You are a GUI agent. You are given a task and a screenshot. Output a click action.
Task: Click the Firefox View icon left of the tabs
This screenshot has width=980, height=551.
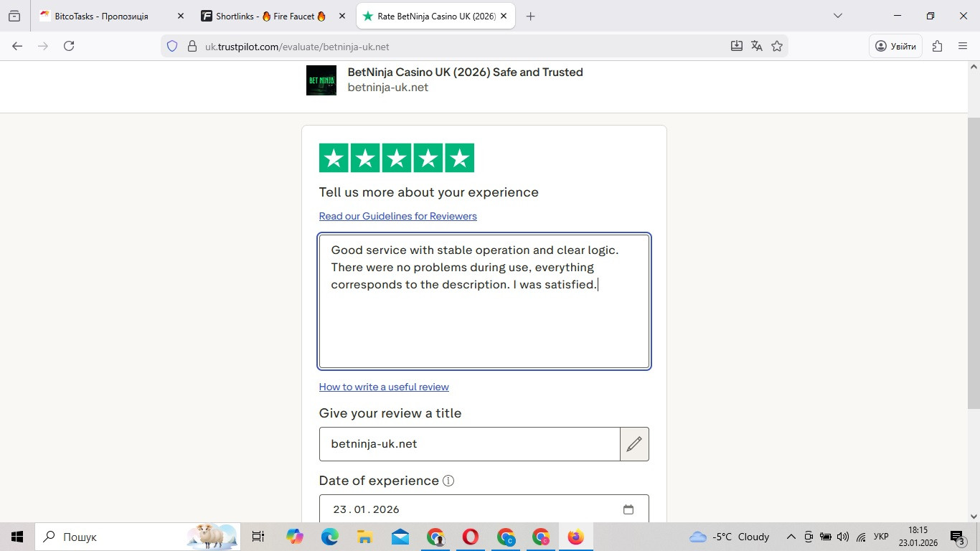coord(14,16)
